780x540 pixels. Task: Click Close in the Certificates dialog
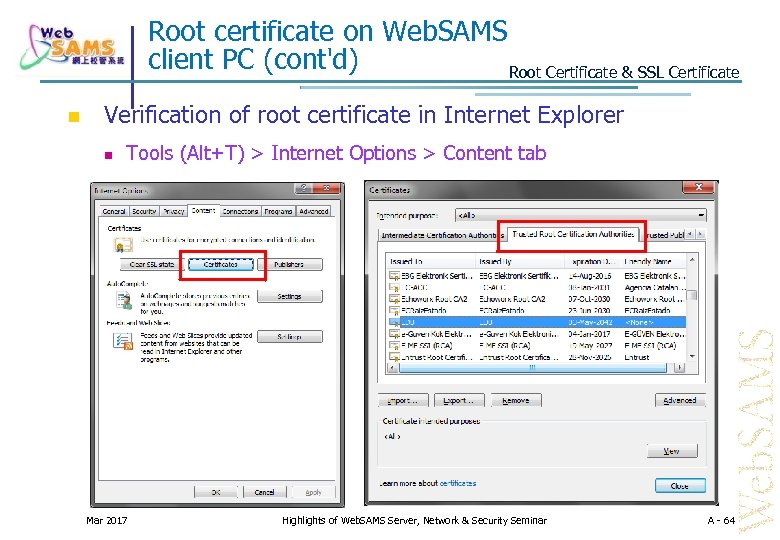(680, 485)
